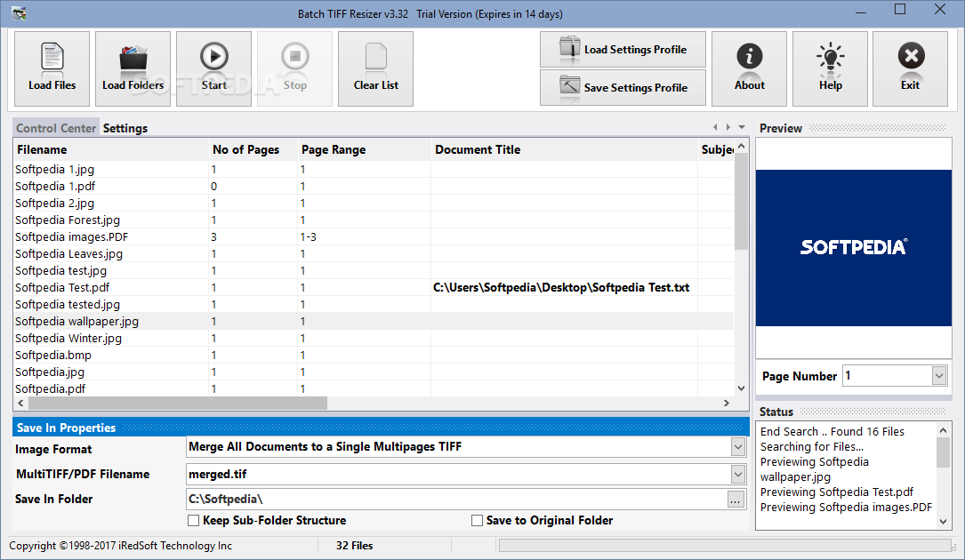Select the Softpedia.pdf file
965x560 pixels.
(x=374, y=389)
